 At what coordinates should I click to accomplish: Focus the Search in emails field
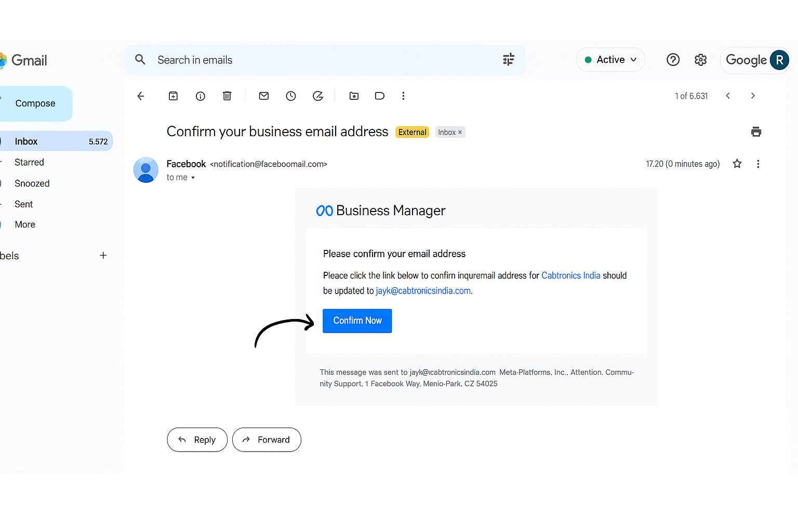pyautogui.click(x=325, y=60)
